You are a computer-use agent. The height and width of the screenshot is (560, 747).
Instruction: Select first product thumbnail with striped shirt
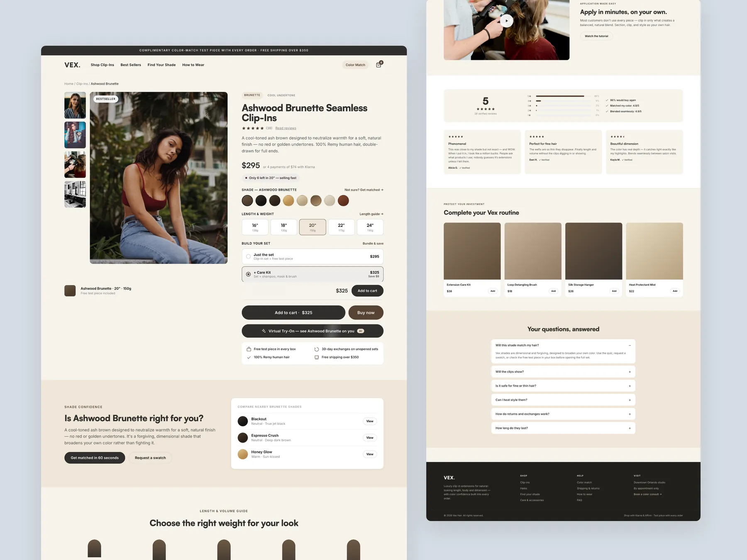point(75,105)
